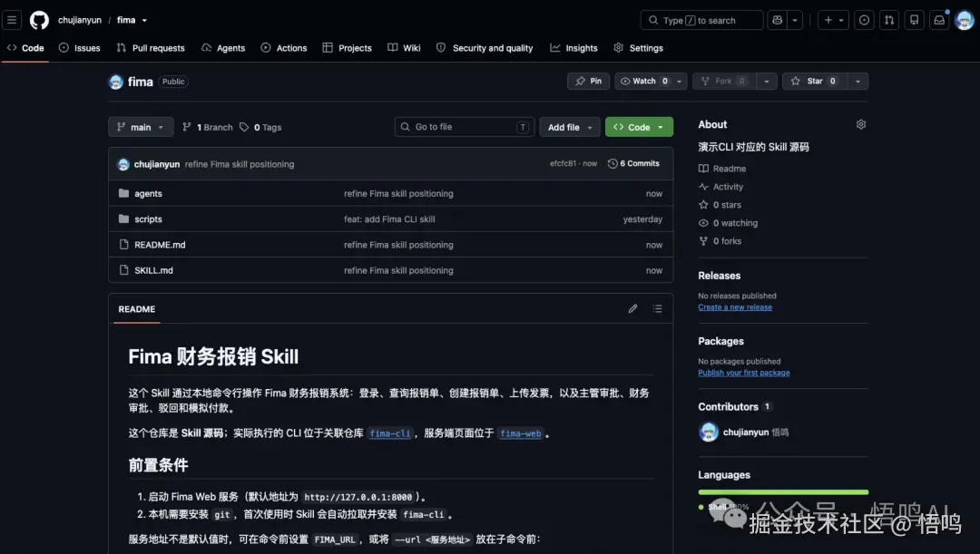View 0 watching in About sidebar

[x=728, y=223]
